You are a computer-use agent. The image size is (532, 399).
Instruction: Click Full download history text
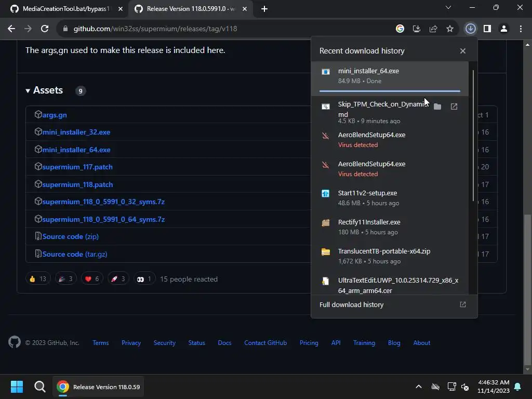click(352, 304)
